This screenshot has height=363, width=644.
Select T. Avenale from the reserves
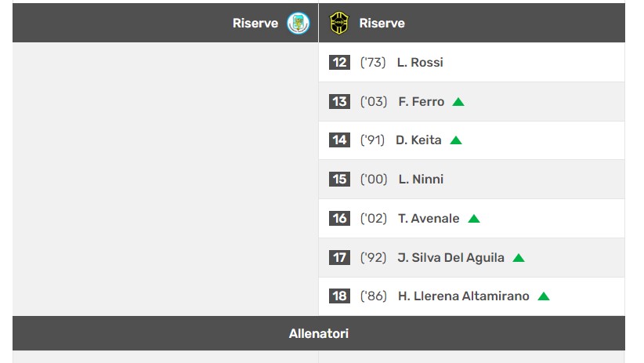coord(429,219)
